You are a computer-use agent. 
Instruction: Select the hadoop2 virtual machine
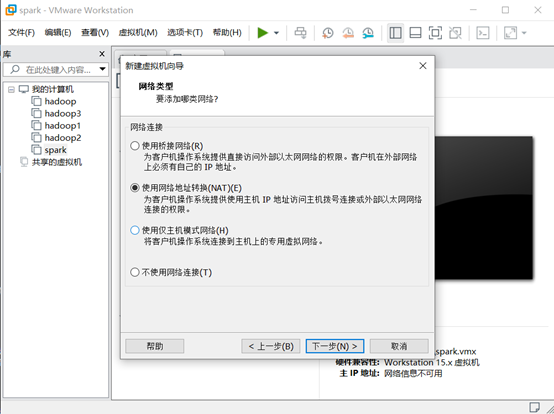[x=56, y=138]
